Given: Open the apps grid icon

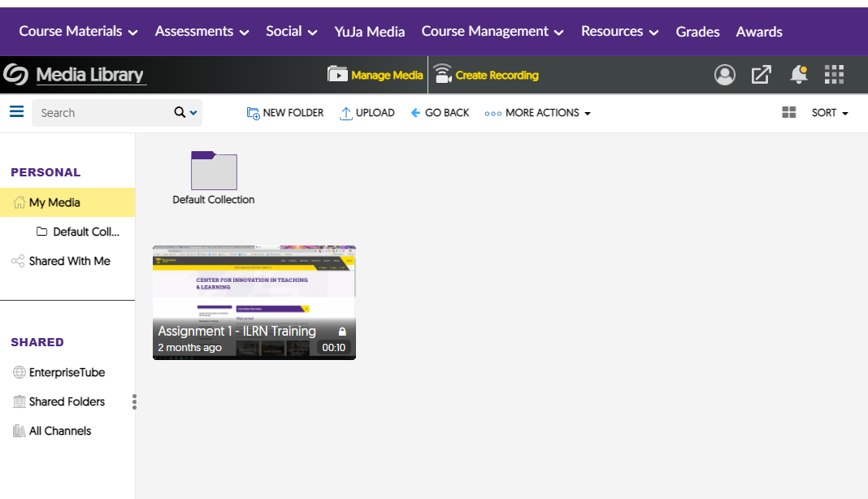Looking at the screenshot, I should click(834, 75).
